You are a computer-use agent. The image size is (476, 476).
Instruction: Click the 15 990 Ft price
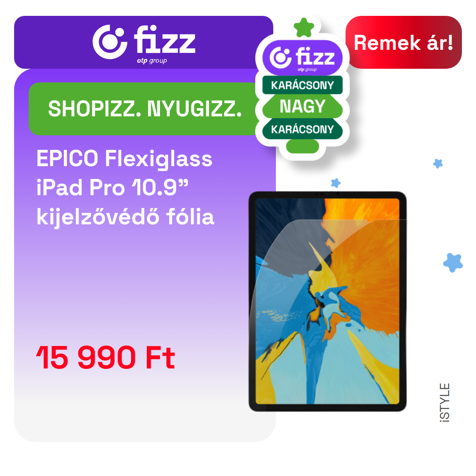[x=105, y=357]
